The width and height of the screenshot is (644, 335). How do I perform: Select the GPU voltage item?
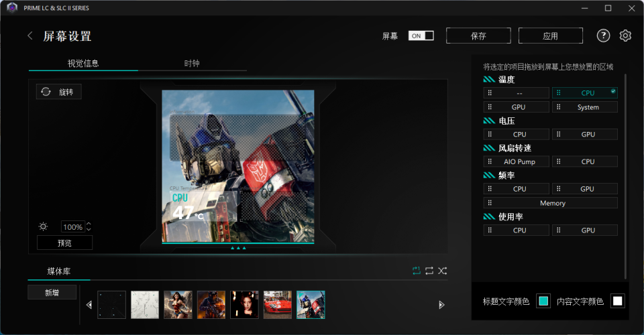(585, 134)
